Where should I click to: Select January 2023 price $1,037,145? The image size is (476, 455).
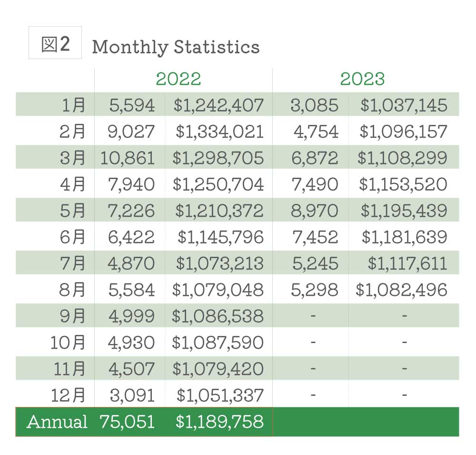coord(404,105)
